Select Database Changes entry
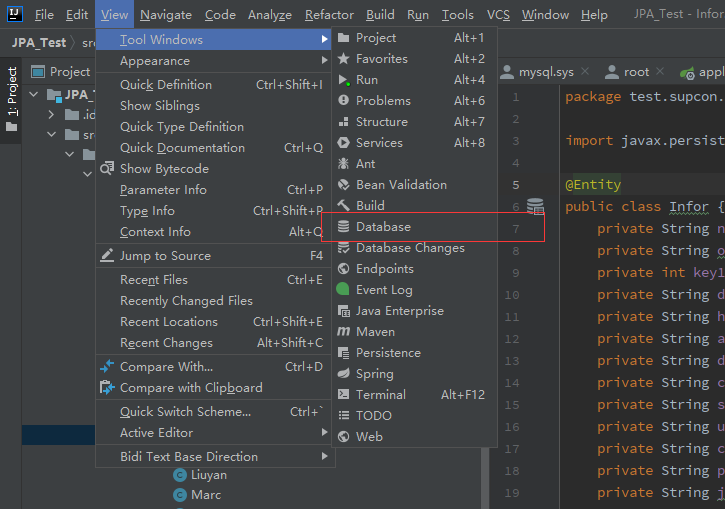The image size is (725, 509). coord(414,248)
